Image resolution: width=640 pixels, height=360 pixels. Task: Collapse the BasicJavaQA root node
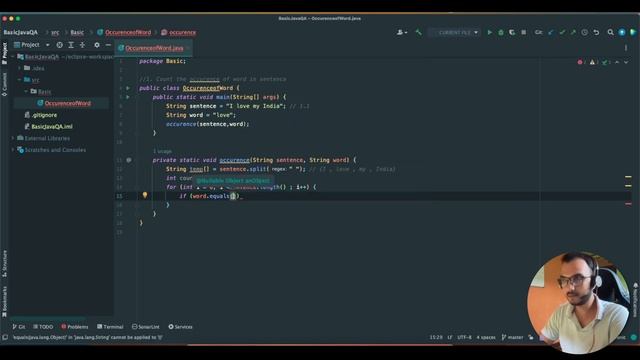(13, 57)
